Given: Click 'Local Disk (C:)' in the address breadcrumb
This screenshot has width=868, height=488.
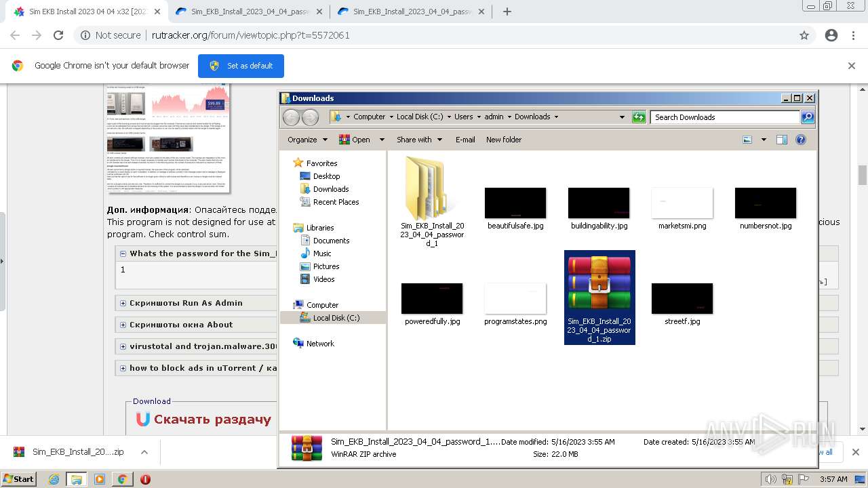Looking at the screenshot, I should point(420,117).
